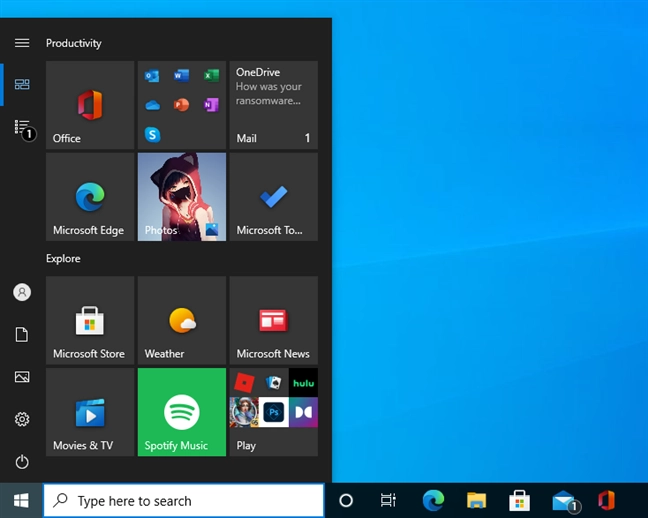Launch Word from the Office apps folder tile

(181, 76)
